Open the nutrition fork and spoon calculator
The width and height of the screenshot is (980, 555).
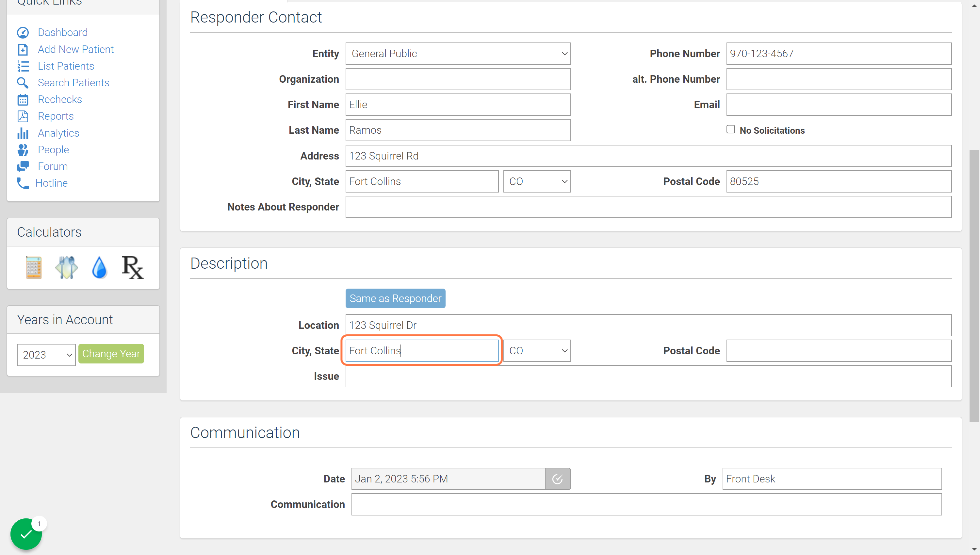click(x=67, y=268)
